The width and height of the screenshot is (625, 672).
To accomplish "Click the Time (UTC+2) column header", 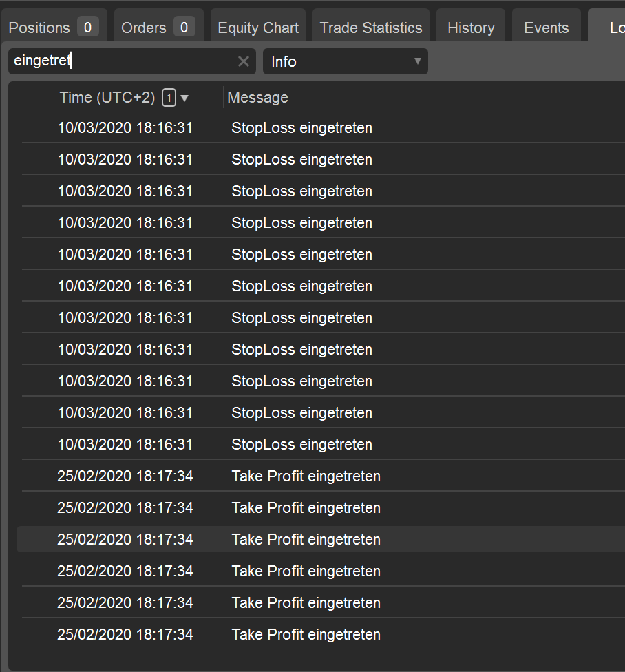I will pyautogui.click(x=107, y=98).
